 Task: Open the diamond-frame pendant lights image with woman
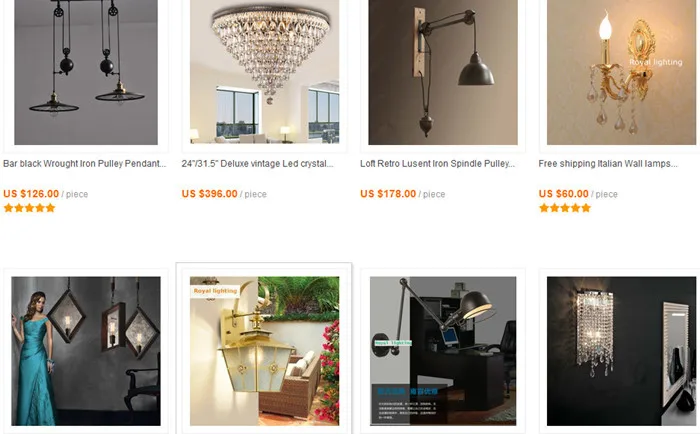(86, 351)
